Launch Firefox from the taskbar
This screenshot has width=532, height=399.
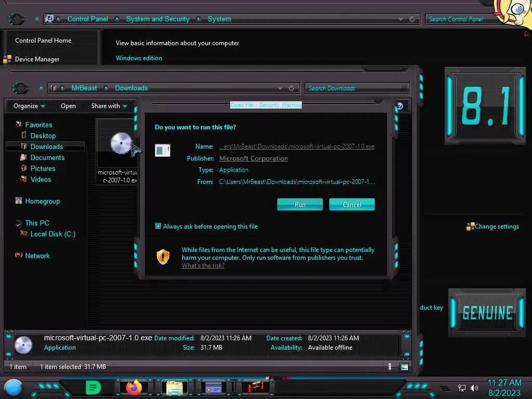(x=134, y=388)
